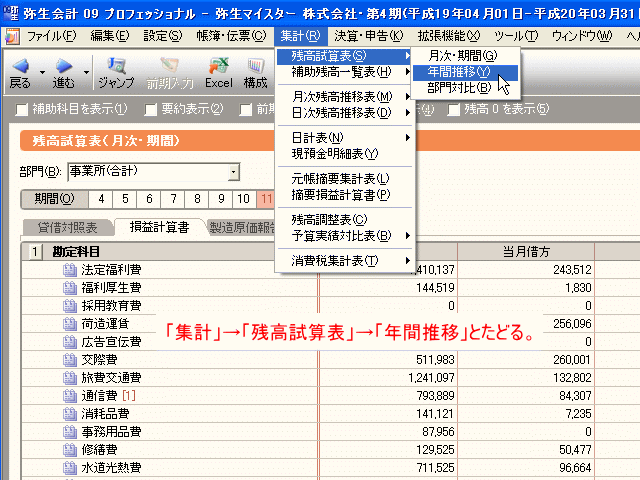The image size is (640, 480).
Task: Click the level 1 outline button by 勘定科目
Action: (35, 252)
